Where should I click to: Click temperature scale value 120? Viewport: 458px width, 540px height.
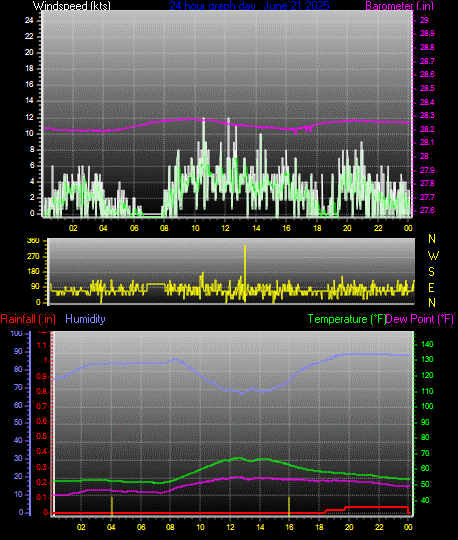(427, 375)
